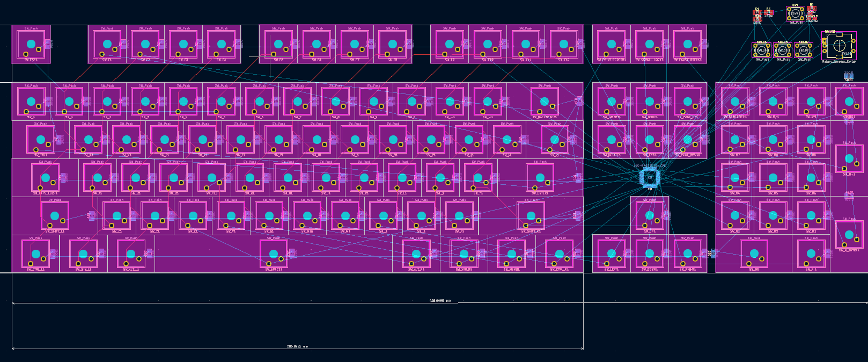Viewport: 868px width, 362px height.
Task: Select the SW_F12 key switch footprint
Action: pyautogui.click(x=564, y=44)
